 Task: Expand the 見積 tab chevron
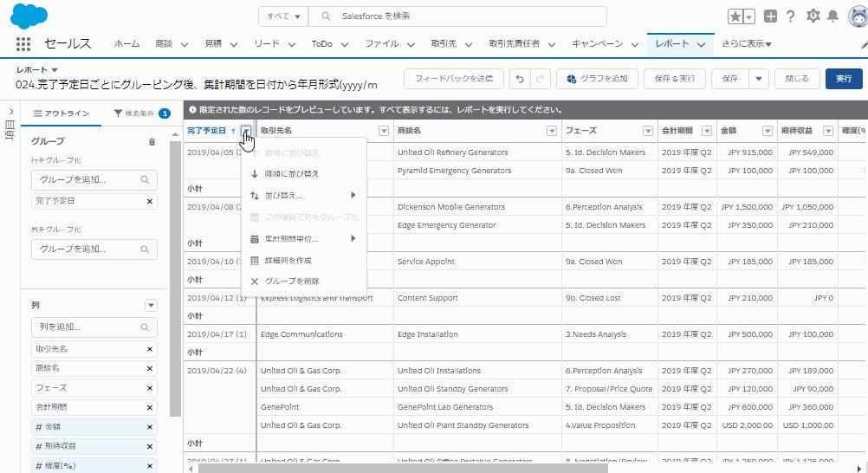pos(234,44)
